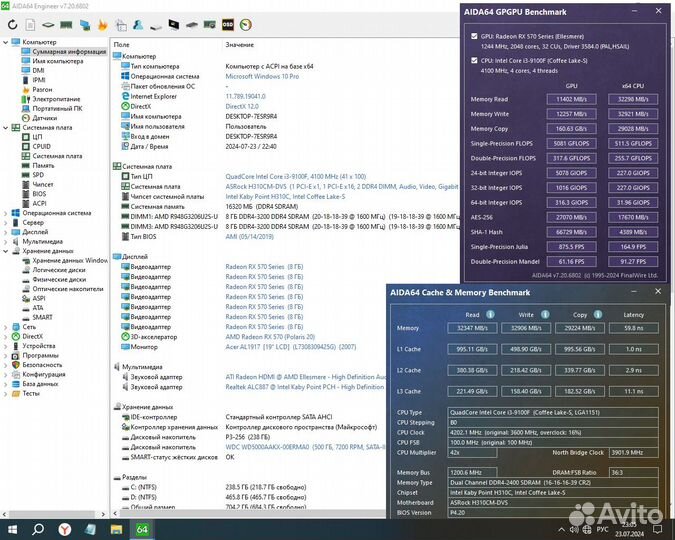Launch the flame stability test icon
This screenshot has width=675, height=540.
tap(102, 25)
